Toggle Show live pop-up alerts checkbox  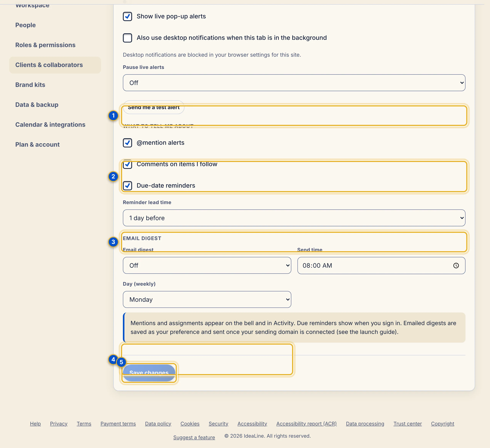127,16
